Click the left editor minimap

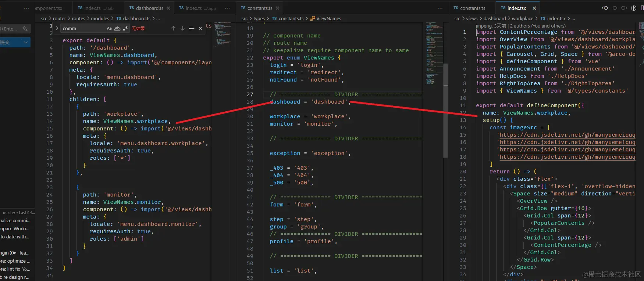222,35
